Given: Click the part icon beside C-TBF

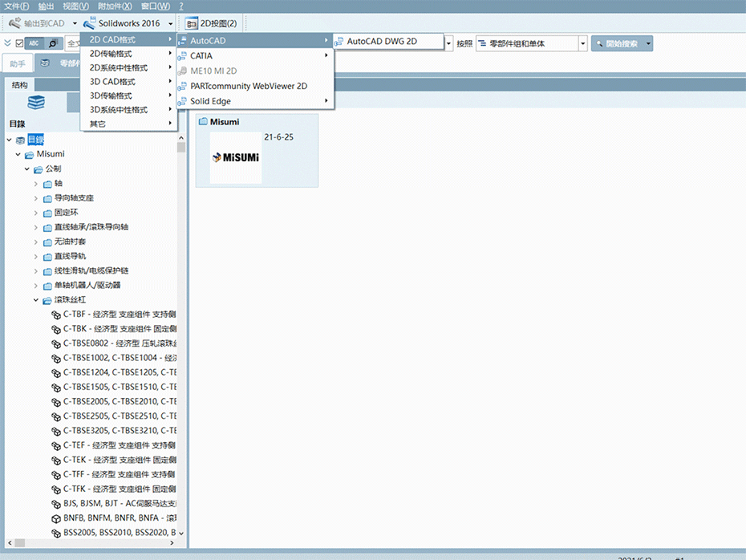Looking at the screenshot, I should (56, 314).
